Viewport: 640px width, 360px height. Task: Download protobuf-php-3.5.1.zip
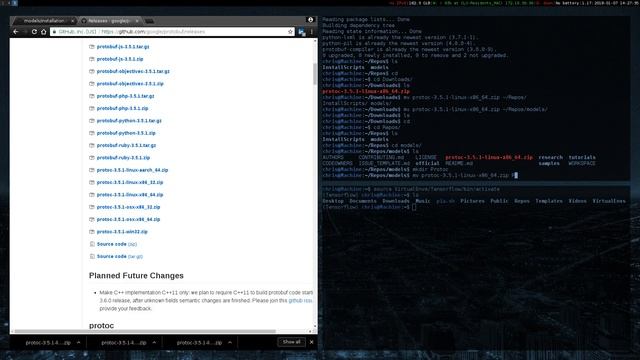tap(122, 109)
